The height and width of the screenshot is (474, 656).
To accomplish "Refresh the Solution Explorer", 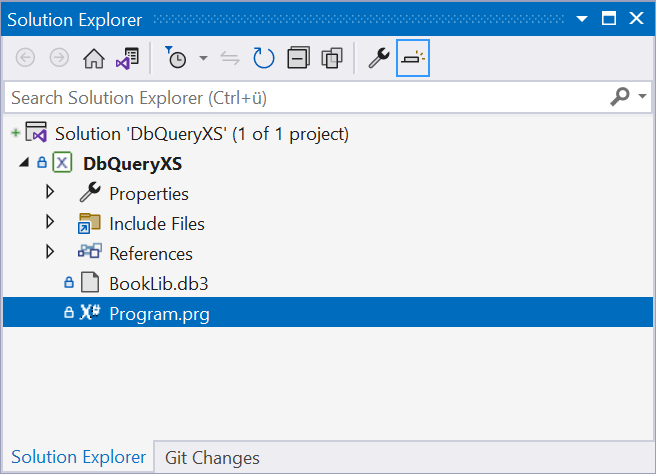I will (x=264, y=58).
